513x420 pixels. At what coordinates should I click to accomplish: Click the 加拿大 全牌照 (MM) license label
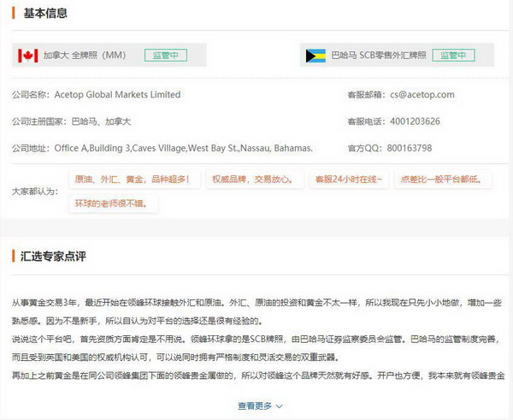(x=85, y=56)
